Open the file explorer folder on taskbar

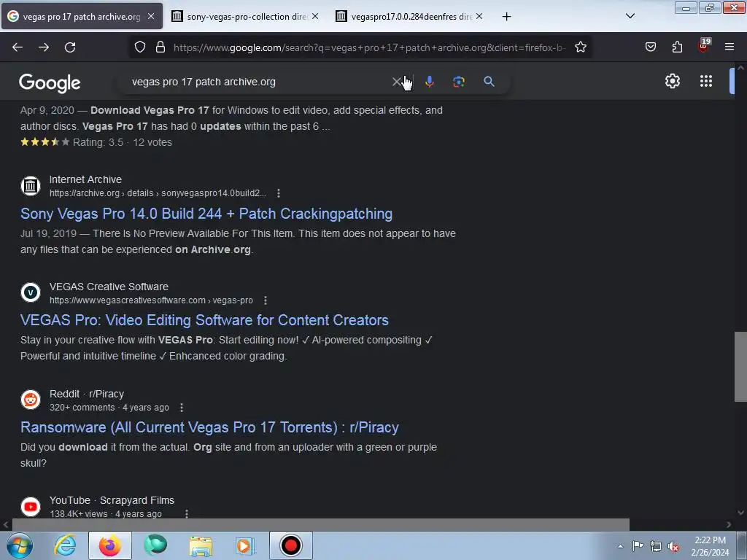point(201,545)
